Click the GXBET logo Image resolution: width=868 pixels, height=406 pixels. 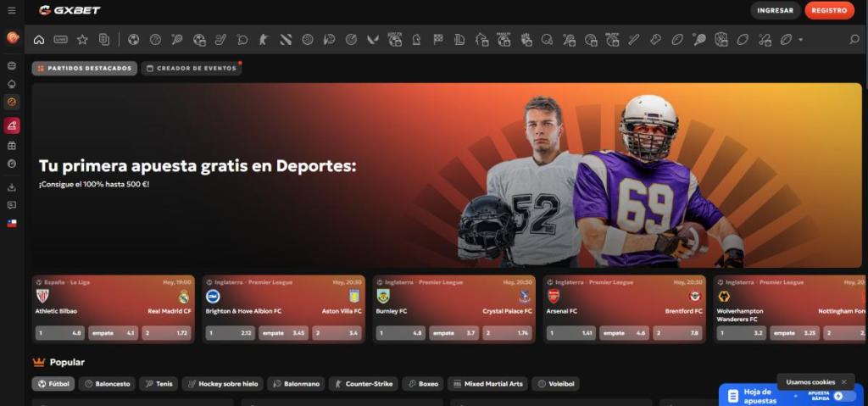70,10
